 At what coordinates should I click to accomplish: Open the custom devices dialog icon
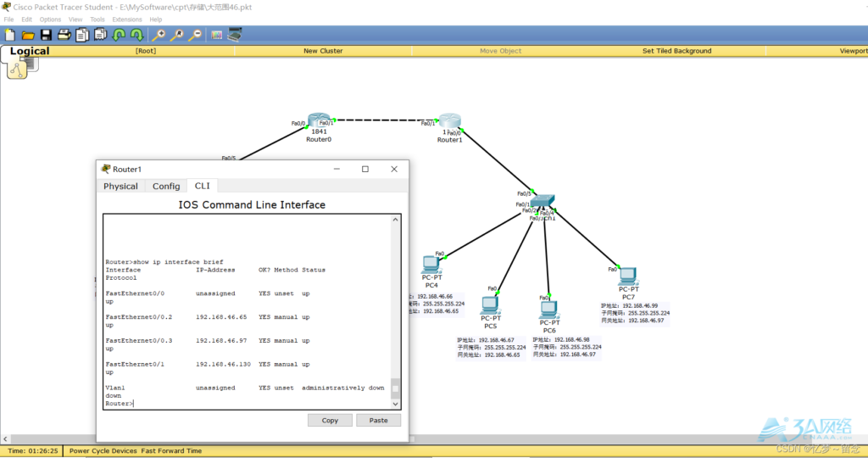(x=235, y=35)
